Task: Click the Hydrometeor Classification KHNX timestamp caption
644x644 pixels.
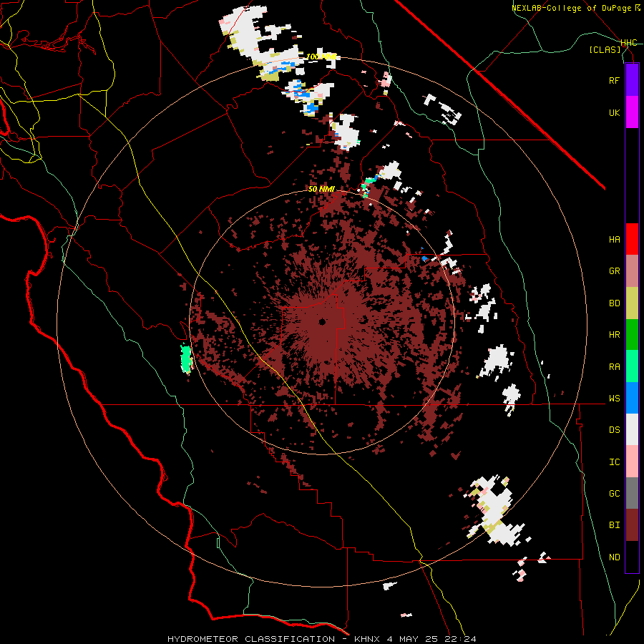Action: coord(322,639)
